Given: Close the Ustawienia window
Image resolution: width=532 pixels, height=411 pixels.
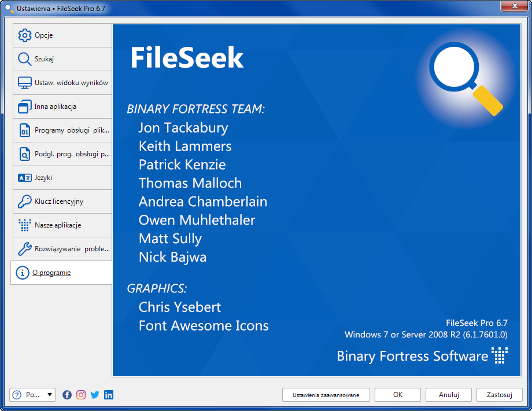Looking at the screenshot, I should click(514, 6).
